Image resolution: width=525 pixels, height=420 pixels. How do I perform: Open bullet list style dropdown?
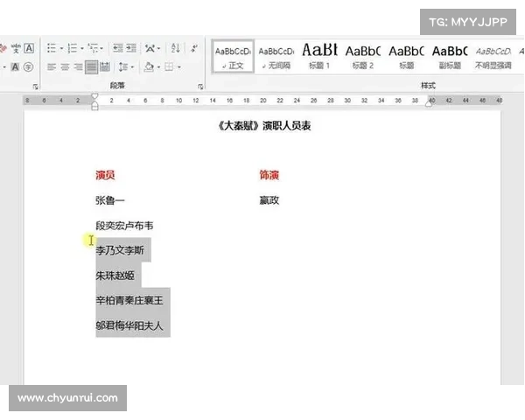click(x=61, y=49)
